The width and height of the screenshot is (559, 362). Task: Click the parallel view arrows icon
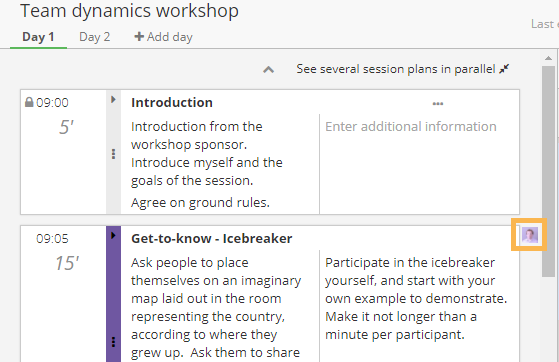(504, 69)
